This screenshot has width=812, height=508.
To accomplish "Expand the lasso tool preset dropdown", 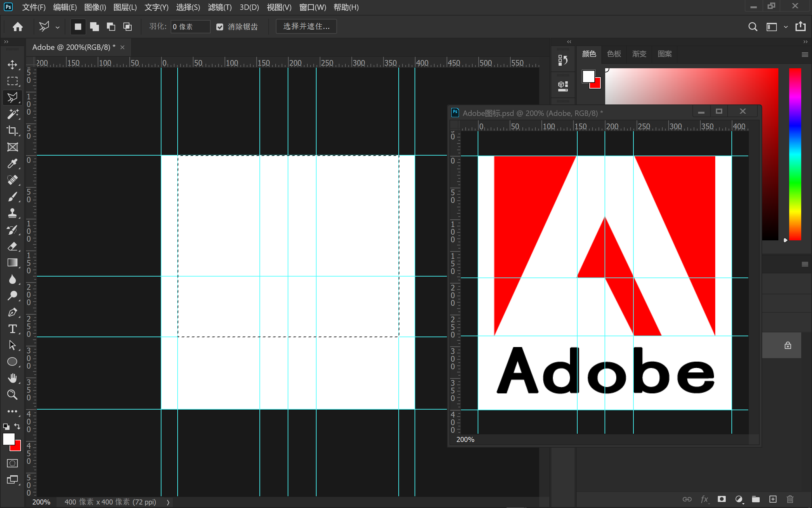I will (58, 27).
